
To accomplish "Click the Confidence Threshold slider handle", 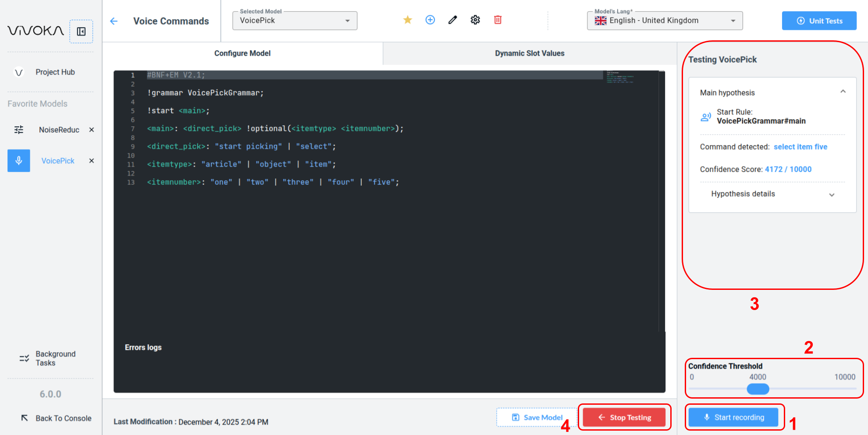I will [758, 389].
